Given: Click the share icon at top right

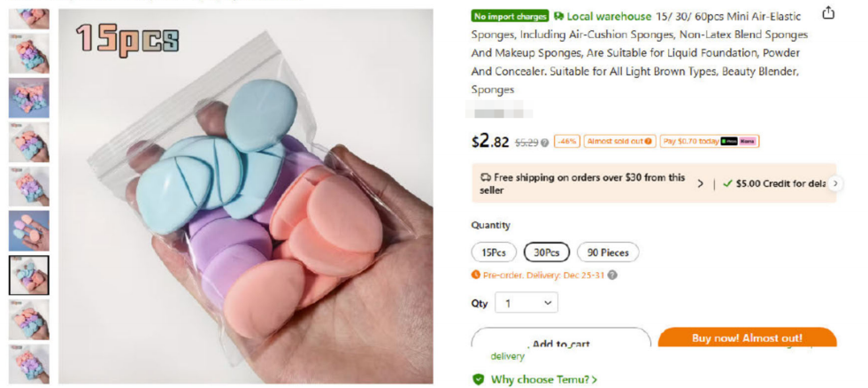Looking at the screenshot, I should tap(828, 12).
